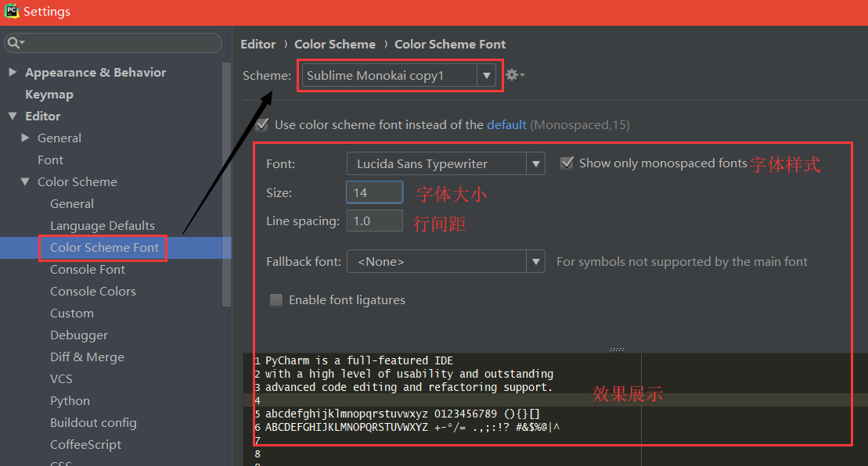
Task: Expand Appearance & Behavior section
Action: pos(13,72)
